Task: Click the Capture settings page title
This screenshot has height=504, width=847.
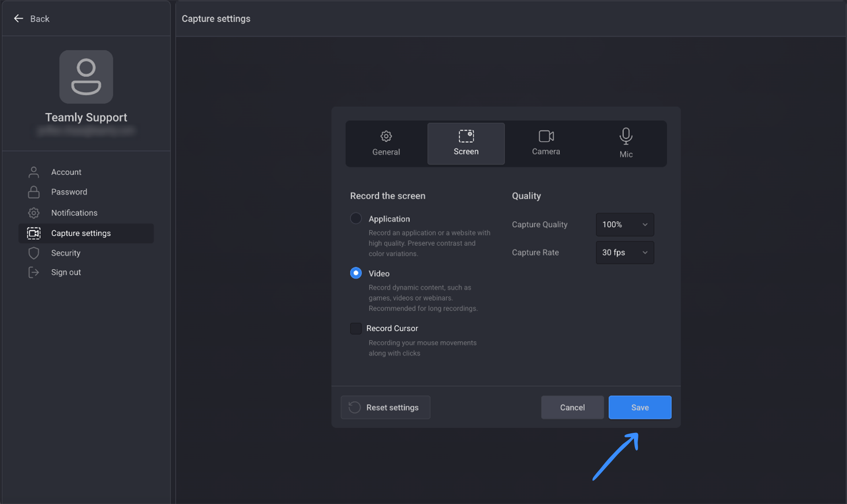Action: (216, 19)
